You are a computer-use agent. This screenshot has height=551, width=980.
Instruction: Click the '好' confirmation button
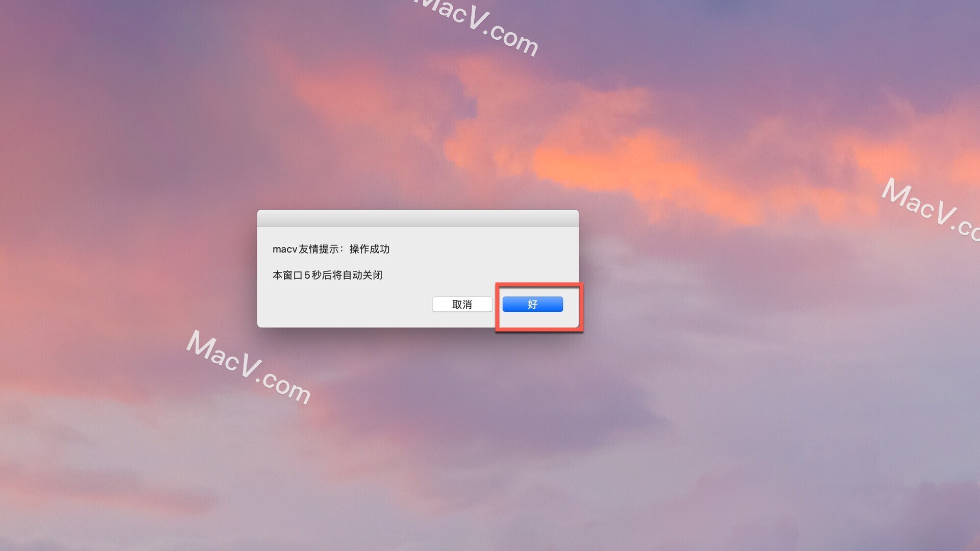click(x=532, y=304)
